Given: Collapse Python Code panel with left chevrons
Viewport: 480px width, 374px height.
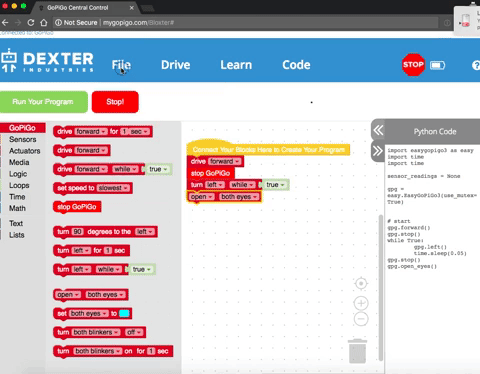Looking at the screenshot, I should 378,130.
